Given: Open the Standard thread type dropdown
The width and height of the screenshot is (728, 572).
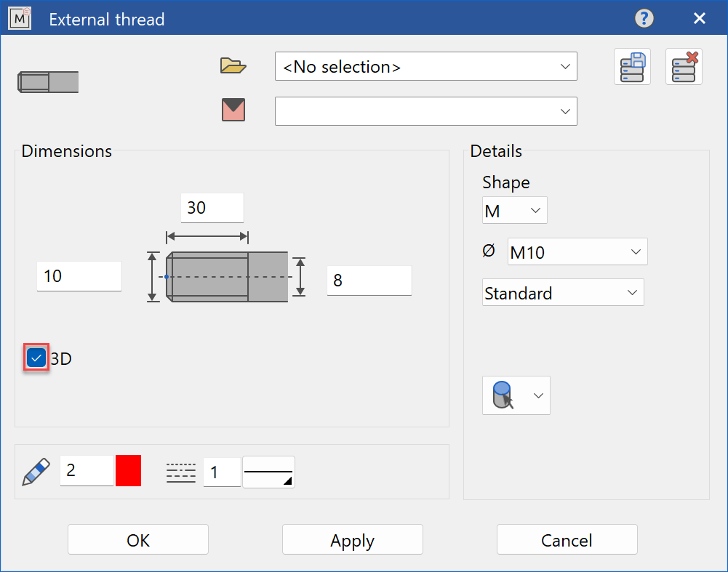Looking at the screenshot, I should [563, 292].
